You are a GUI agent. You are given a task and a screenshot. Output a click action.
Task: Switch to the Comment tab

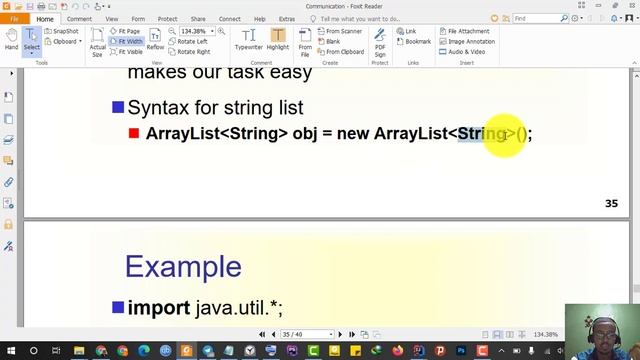(x=79, y=19)
